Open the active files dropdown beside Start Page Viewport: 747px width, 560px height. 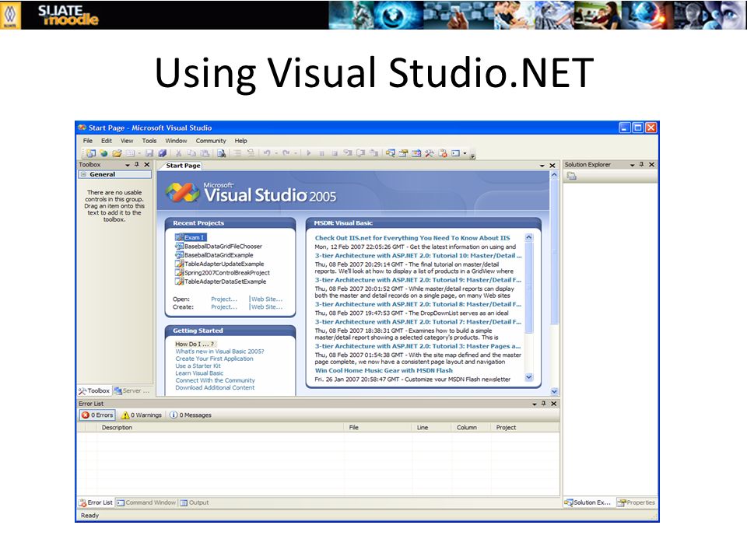(x=542, y=166)
